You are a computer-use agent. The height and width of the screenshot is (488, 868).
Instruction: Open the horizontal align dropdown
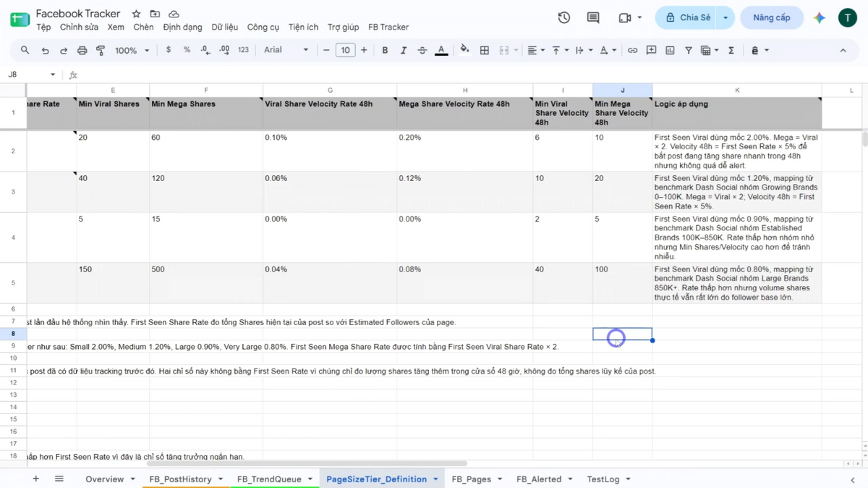tap(536, 50)
